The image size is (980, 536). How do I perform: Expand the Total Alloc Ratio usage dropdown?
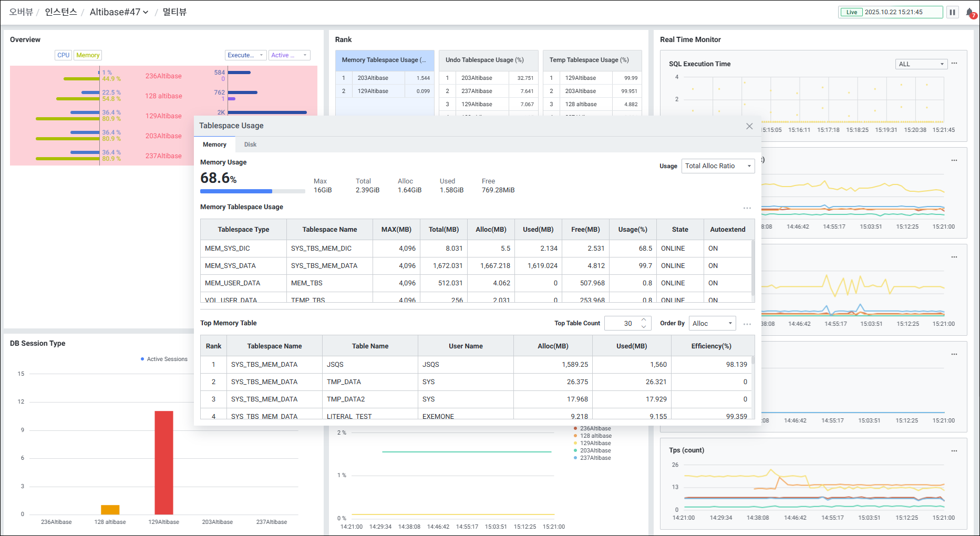718,166
